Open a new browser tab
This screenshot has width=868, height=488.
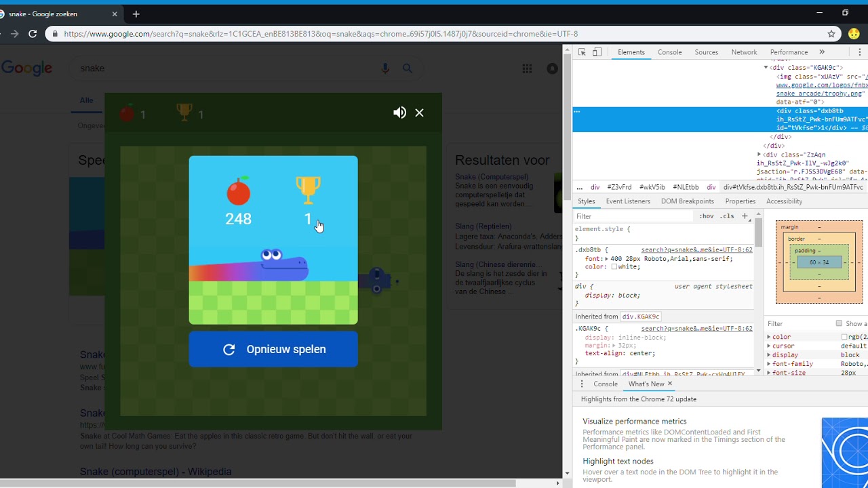[136, 14]
